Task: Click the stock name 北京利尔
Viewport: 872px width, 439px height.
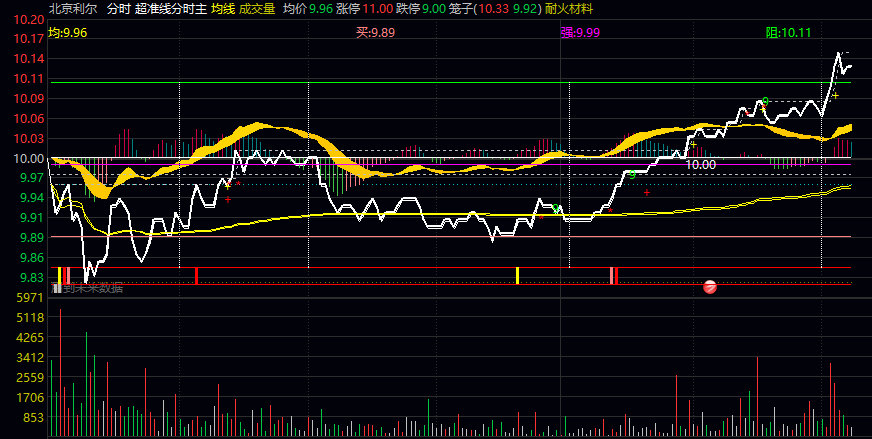Action: pyautogui.click(x=73, y=9)
